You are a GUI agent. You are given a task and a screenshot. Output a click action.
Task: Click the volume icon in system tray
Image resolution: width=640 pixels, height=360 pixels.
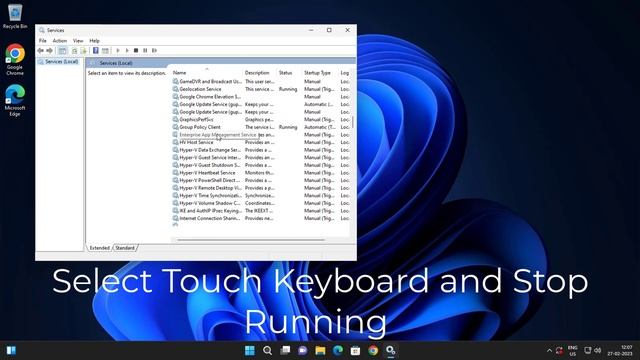[598, 350]
